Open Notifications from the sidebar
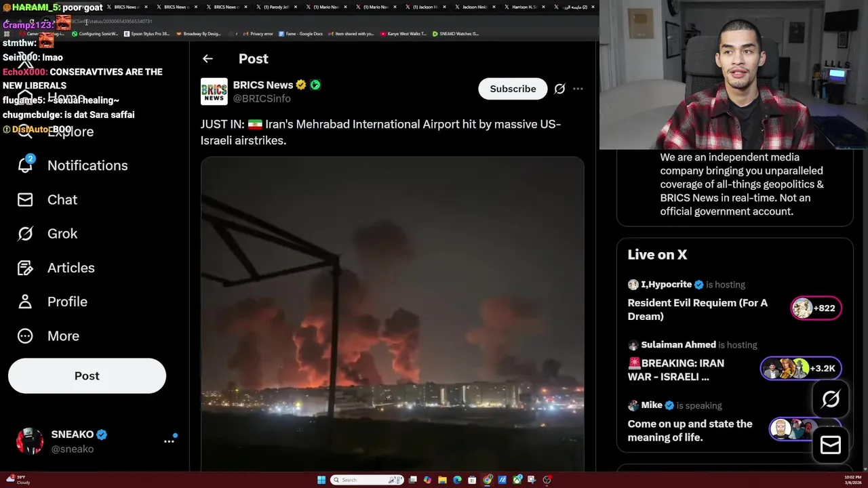Image resolution: width=868 pixels, height=488 pixels. point(87,165)
